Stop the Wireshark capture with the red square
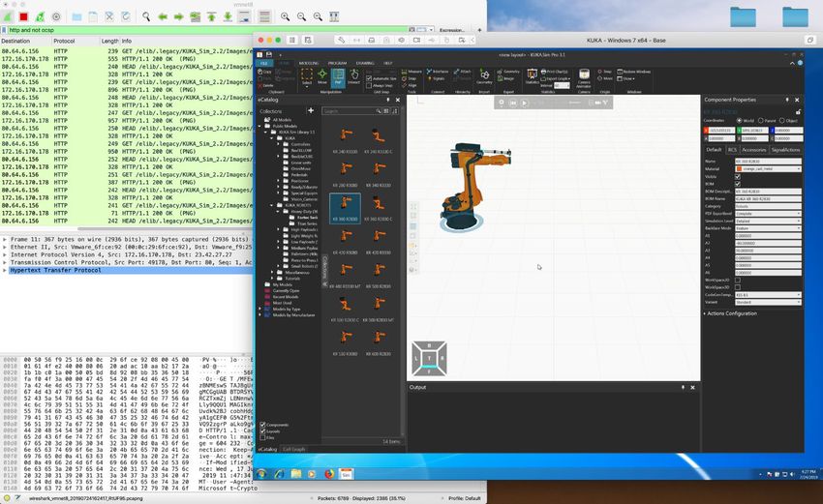Image resolution: width=823 pixels, height=504 pixels. (x=23, y=17)
